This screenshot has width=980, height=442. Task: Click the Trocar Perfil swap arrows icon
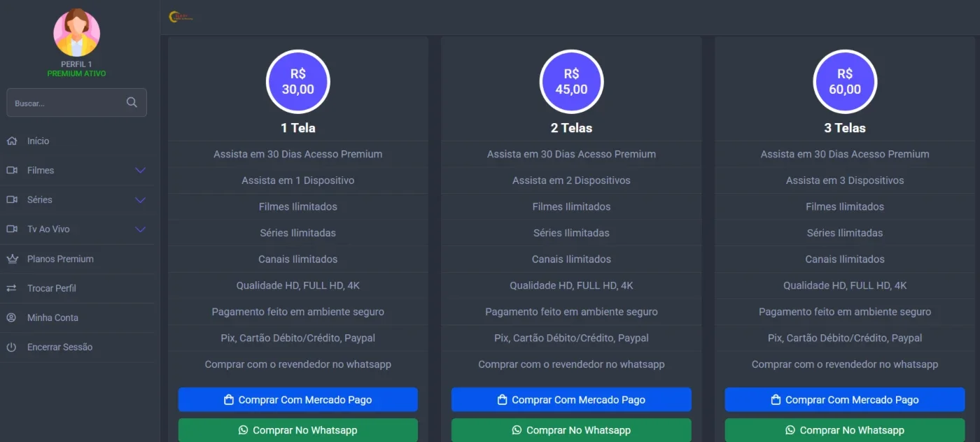12,288
